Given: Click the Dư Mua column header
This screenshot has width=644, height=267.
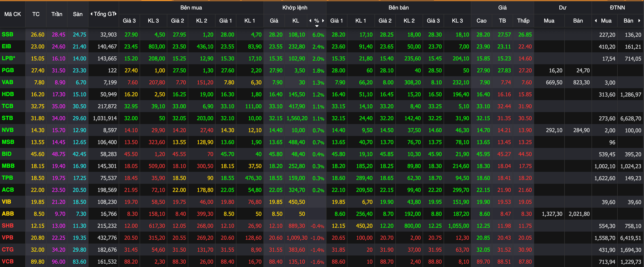Looking at the screenshot, I should coord(549,21).
